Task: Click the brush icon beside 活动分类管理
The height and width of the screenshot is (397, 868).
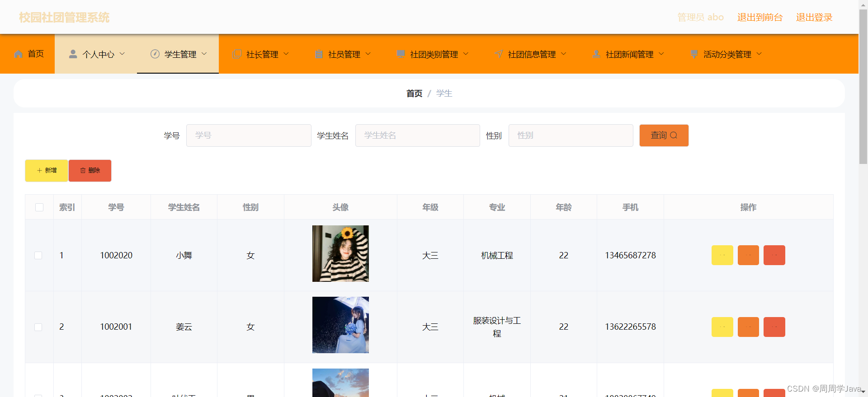Action: (x=694, y=54)
